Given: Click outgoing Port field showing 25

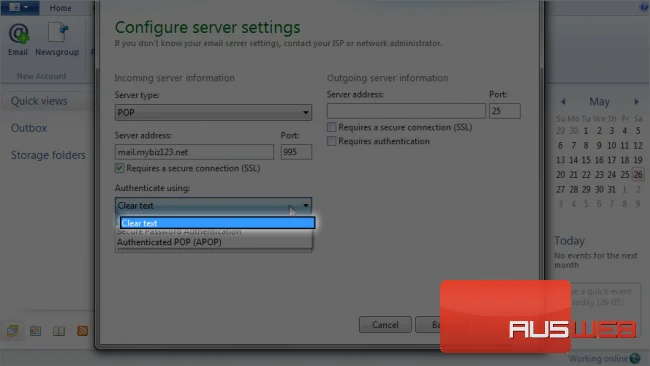Looking at the screenshot, I should [504, 111].
